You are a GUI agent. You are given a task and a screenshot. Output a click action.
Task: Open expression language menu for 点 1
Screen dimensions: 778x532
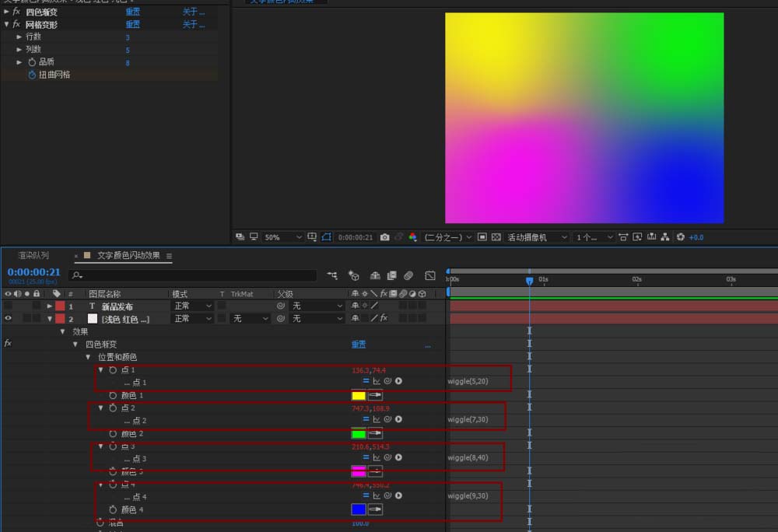398,382
